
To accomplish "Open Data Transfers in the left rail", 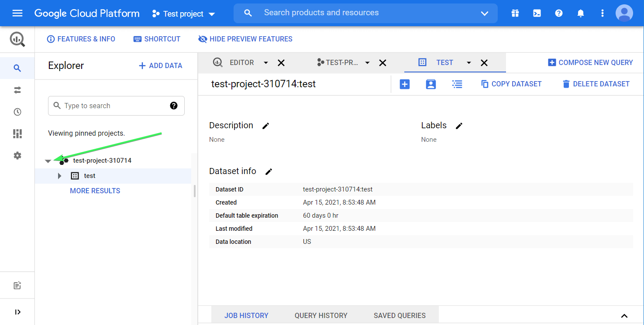I will [x=17, y=90].
